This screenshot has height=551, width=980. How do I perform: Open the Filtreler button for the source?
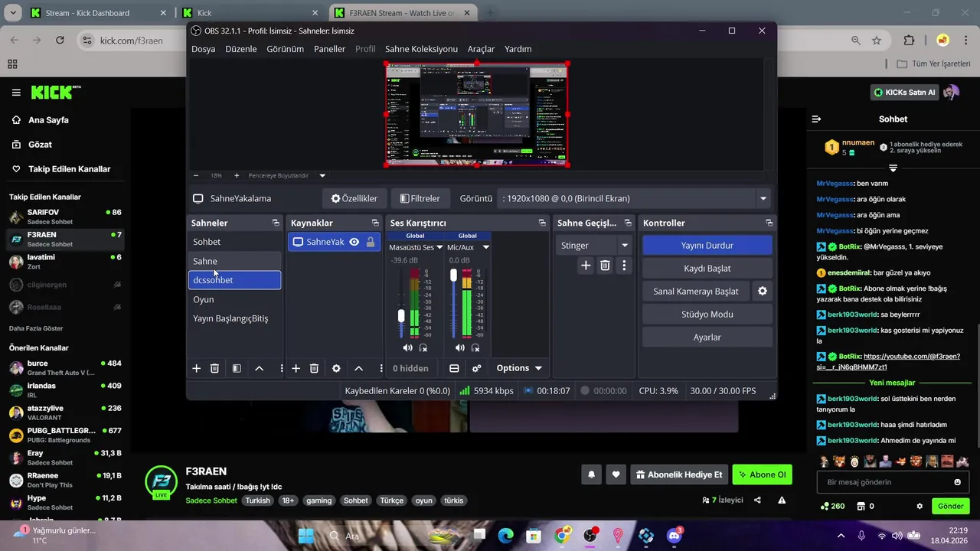[420, 198]
